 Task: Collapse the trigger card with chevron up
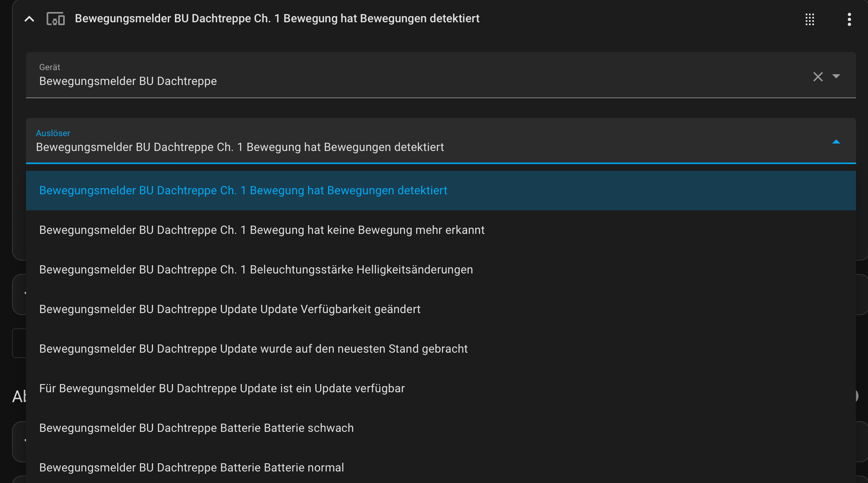(29, 19)
